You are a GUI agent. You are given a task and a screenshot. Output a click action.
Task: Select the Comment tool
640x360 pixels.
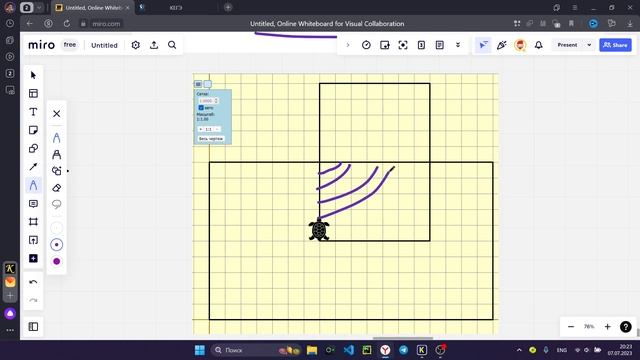pos(33,204)
